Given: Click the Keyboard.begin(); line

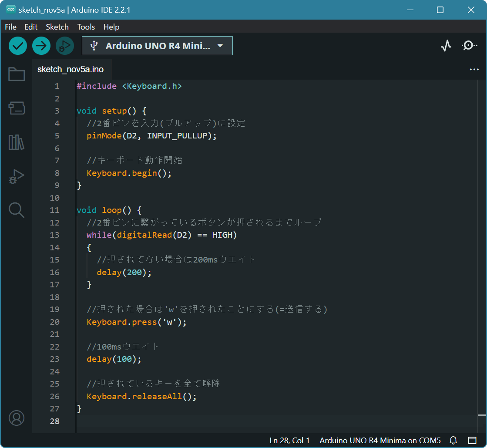Looking at the screenshot, I should coord(129,173).
